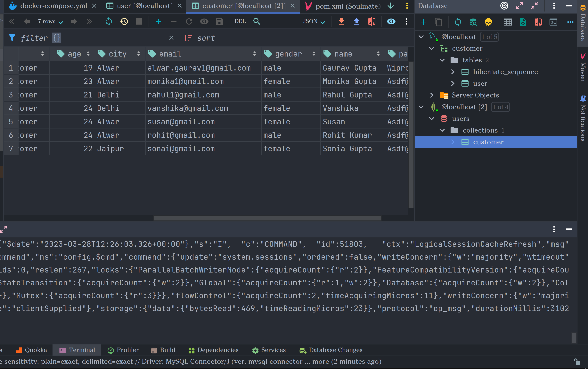The width and height of the screenshot is (588, 369).
Task: Open the JSON view mode dropdown
Action: [314, 21]
